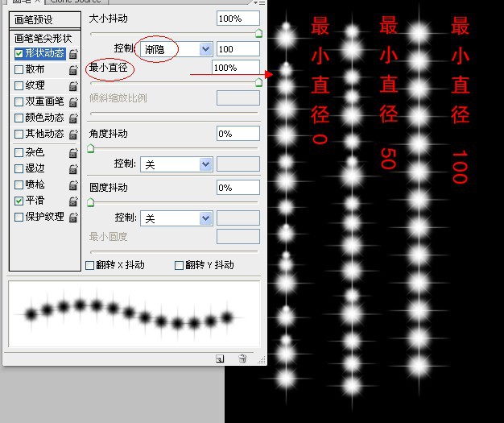504x423 pixels.
Task: Click the 圆度抖动 percentage field
Action: coord(238,188)
